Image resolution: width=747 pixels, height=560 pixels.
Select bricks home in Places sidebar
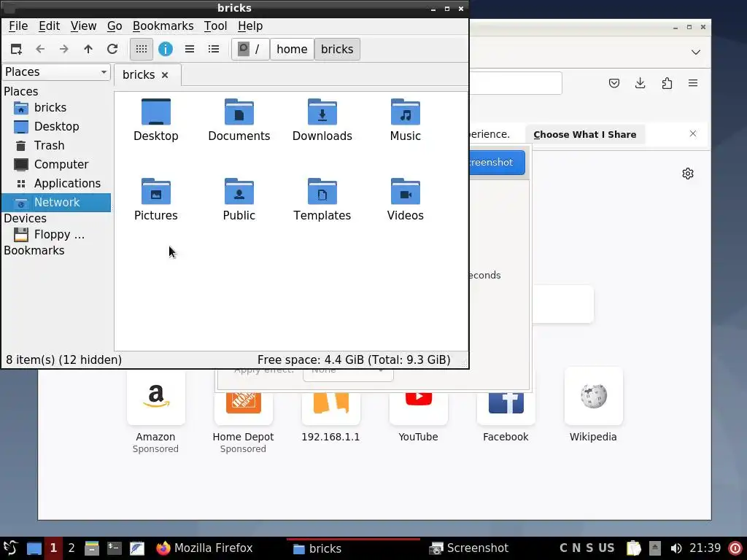point(56,108)
